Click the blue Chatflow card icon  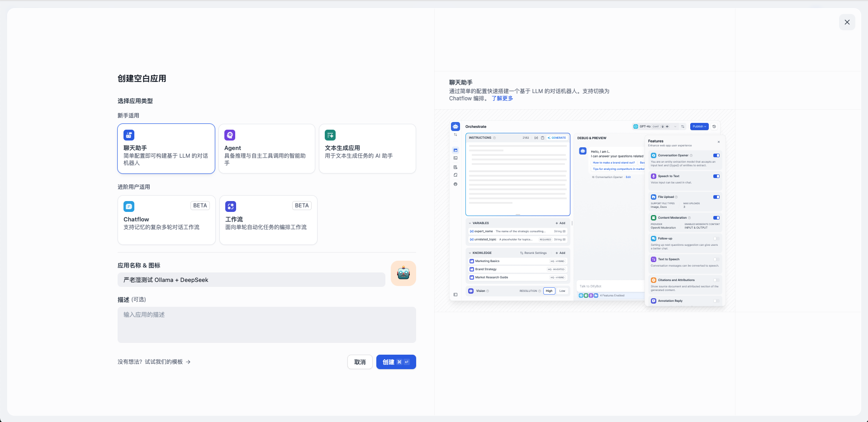[x=129, y=206]
